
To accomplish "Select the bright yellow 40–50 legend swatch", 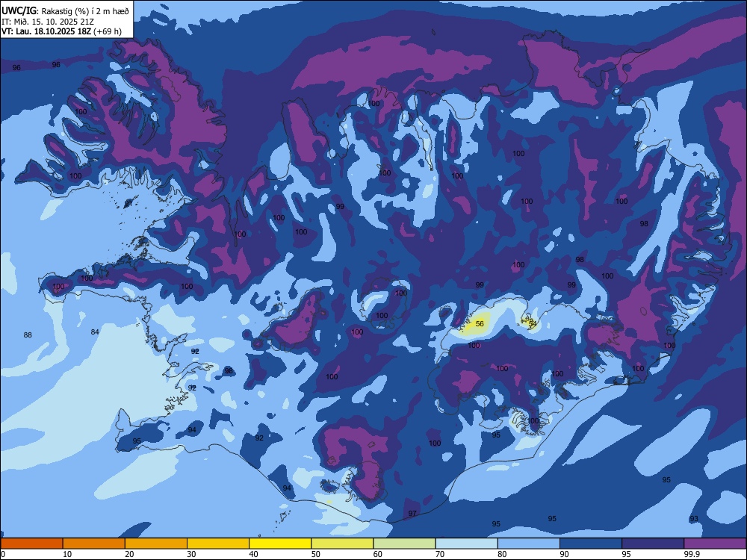I will click(280, 544).
